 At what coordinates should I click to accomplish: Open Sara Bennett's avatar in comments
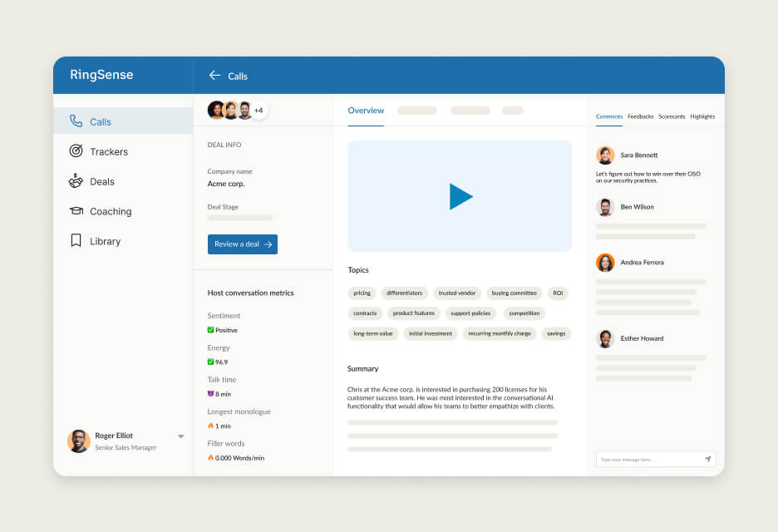(x=605, y=155)
